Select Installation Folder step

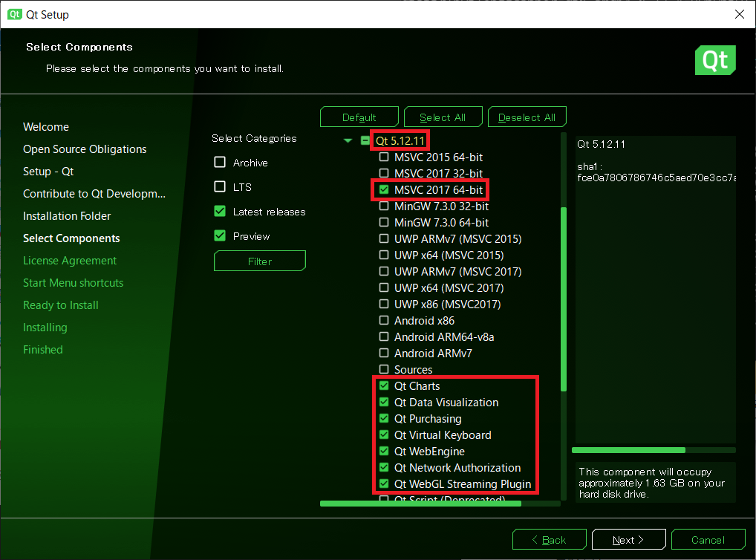click(x=67, y=216)
